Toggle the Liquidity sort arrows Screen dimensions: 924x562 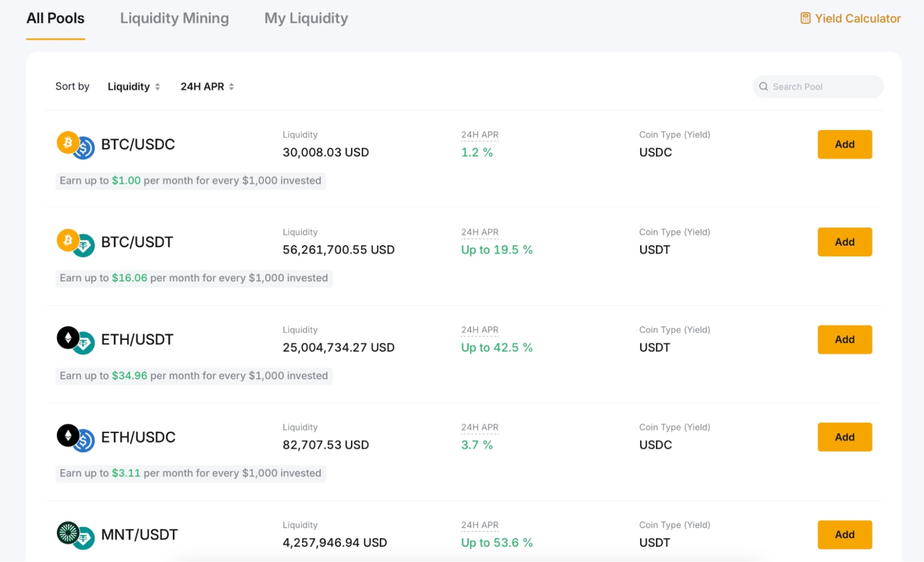click(157, 87)
